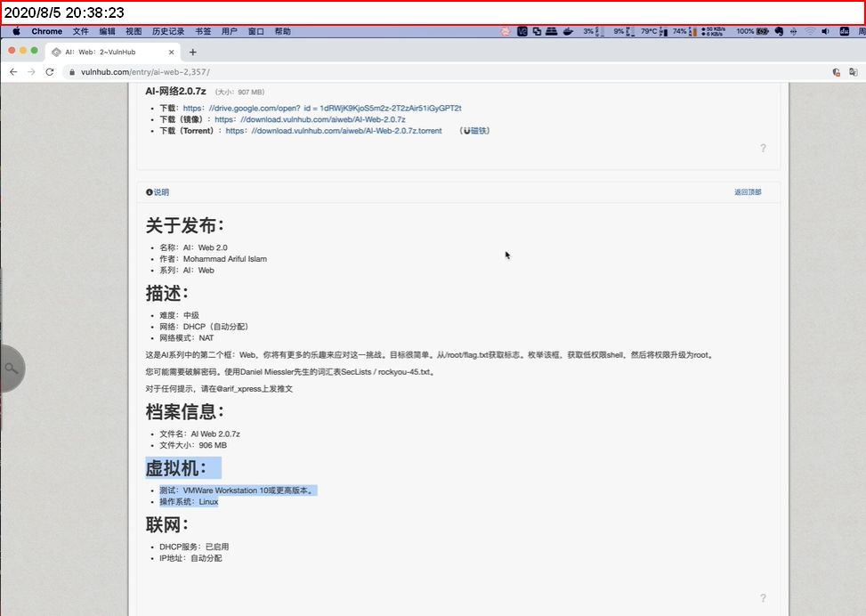Open the Apple menu
This screenshot has width=866, height=616.
pyautogui.click(x=17, y=31)
